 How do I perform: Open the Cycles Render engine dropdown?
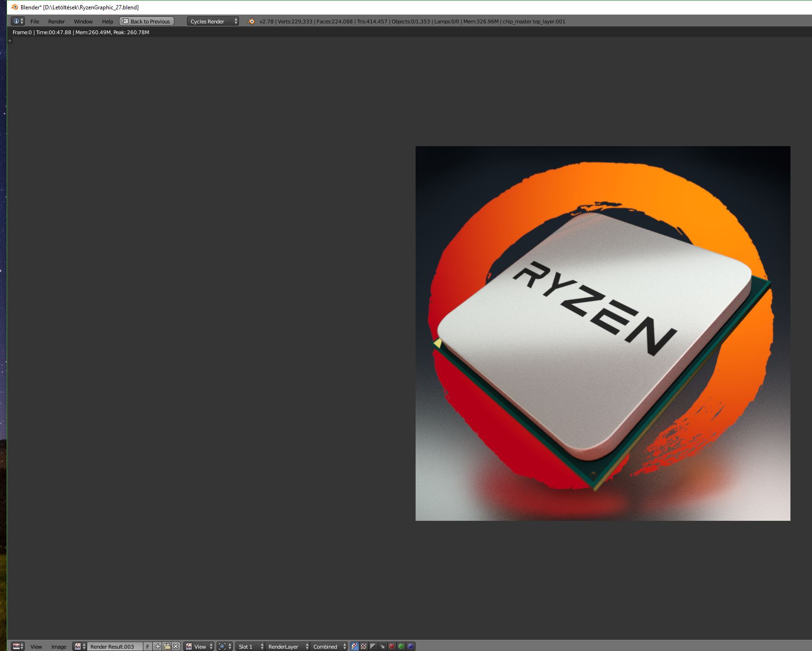coord(213,21)
